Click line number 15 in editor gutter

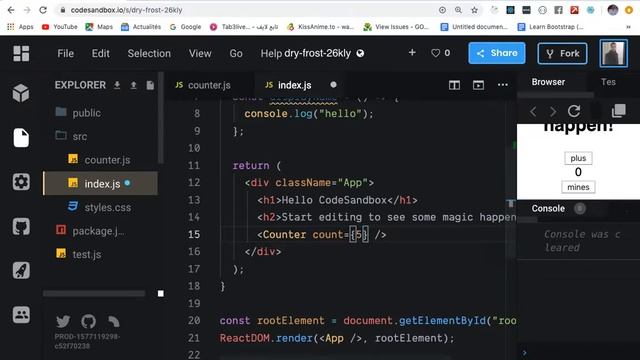tap(194, 234)
